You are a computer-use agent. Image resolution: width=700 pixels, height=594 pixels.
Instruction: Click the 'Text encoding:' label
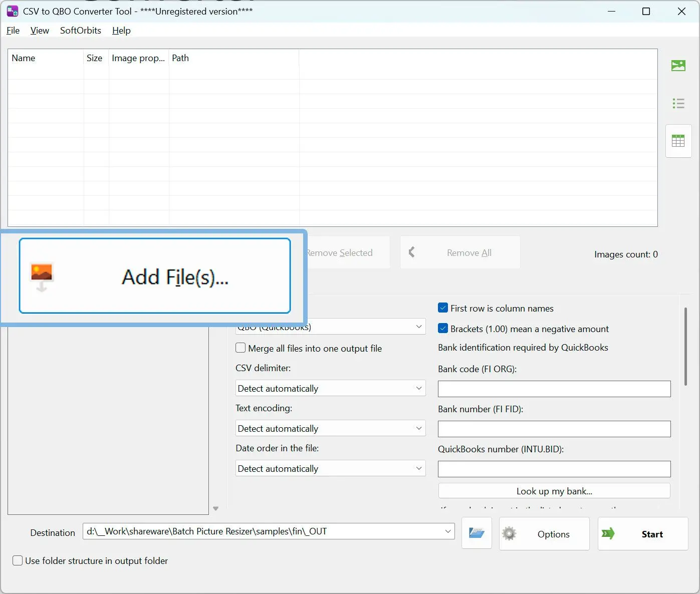264,408
